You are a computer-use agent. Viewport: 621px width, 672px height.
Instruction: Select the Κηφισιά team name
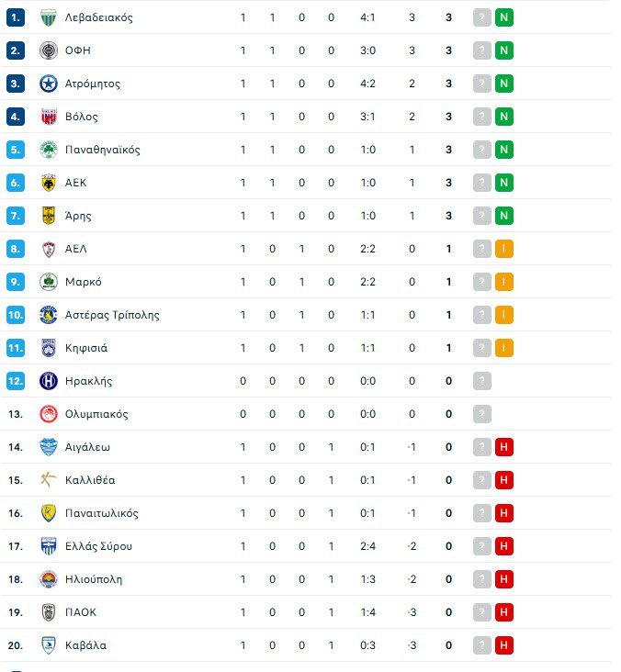click(86, 348)
